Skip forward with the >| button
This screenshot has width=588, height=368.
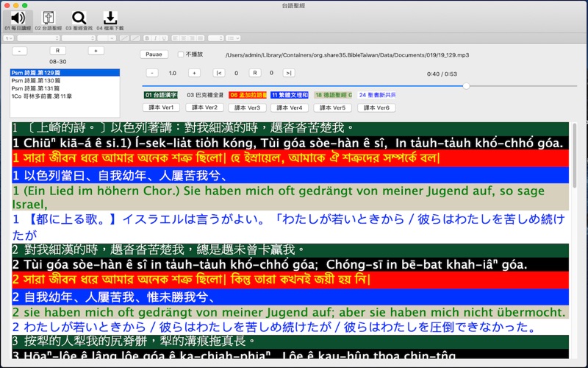pyautogui.click(x=289, y=73)
